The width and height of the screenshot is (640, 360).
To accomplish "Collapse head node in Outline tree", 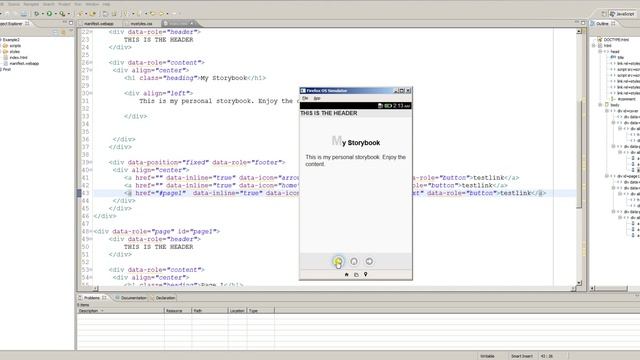I will tap(600, 52).
